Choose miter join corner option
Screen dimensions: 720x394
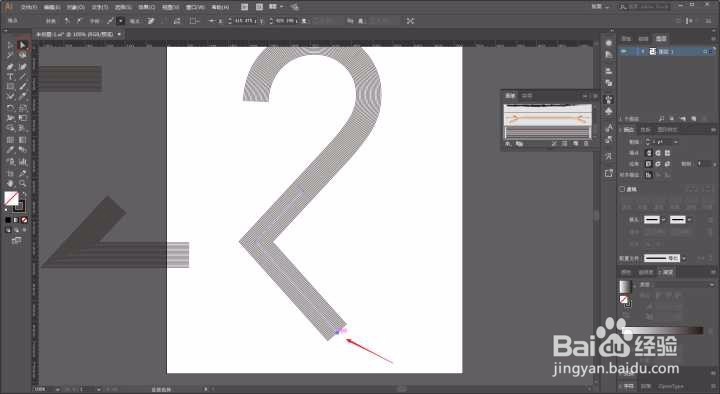pyautogui.click(x=649, y=163)
